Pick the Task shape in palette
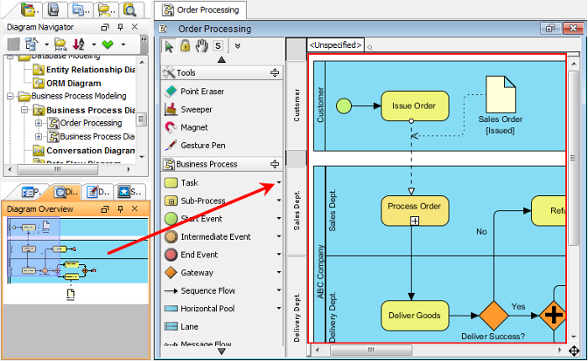 tap(181, 183)
